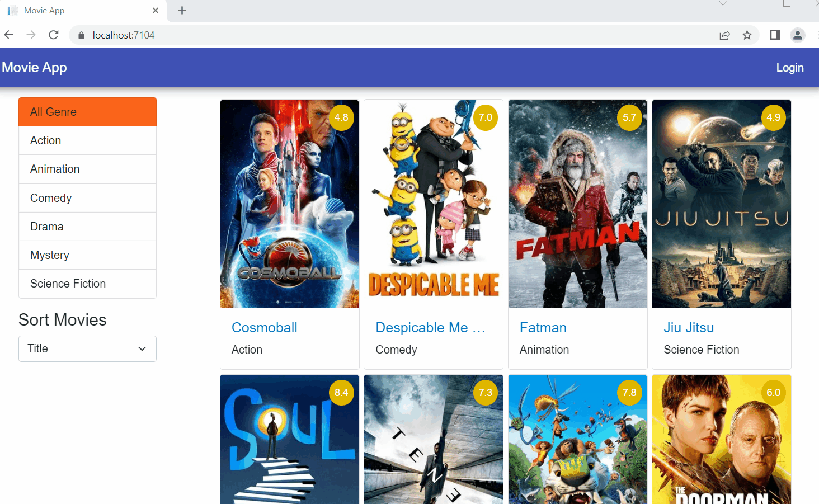Click the Sort Movies heading
Screen dimensions: 819x504
(x=63, y=320)
